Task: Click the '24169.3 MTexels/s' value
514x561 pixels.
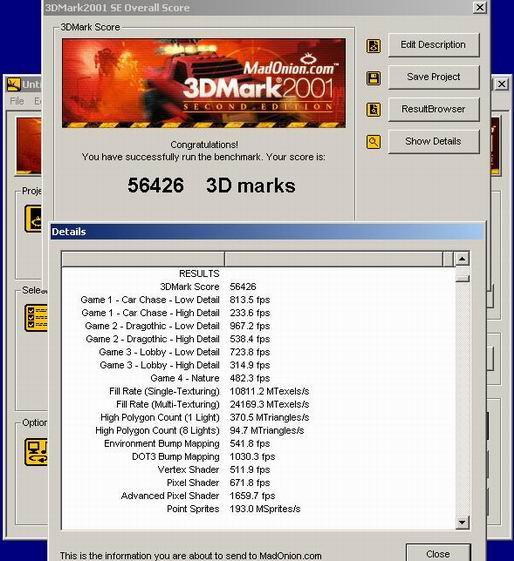Action: 269,404
